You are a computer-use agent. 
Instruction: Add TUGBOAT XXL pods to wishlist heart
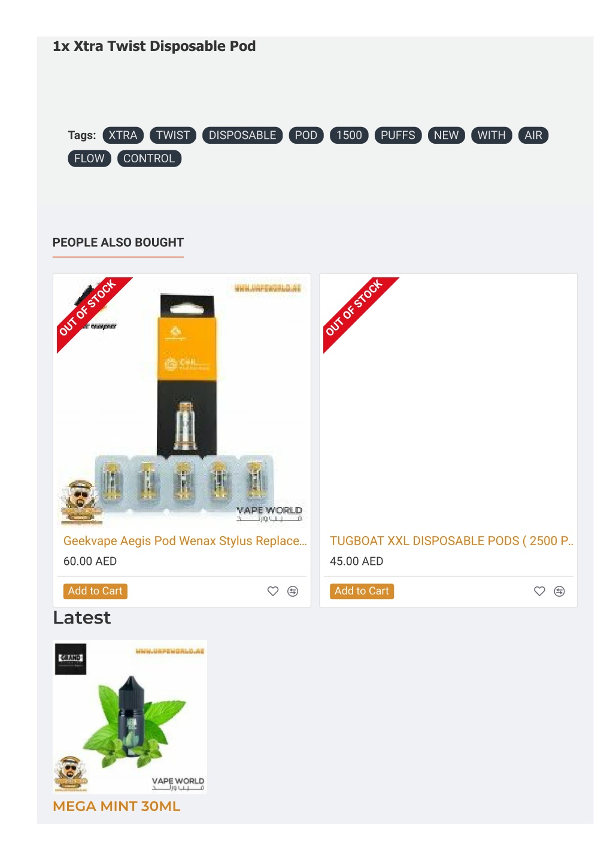(539, 591)
